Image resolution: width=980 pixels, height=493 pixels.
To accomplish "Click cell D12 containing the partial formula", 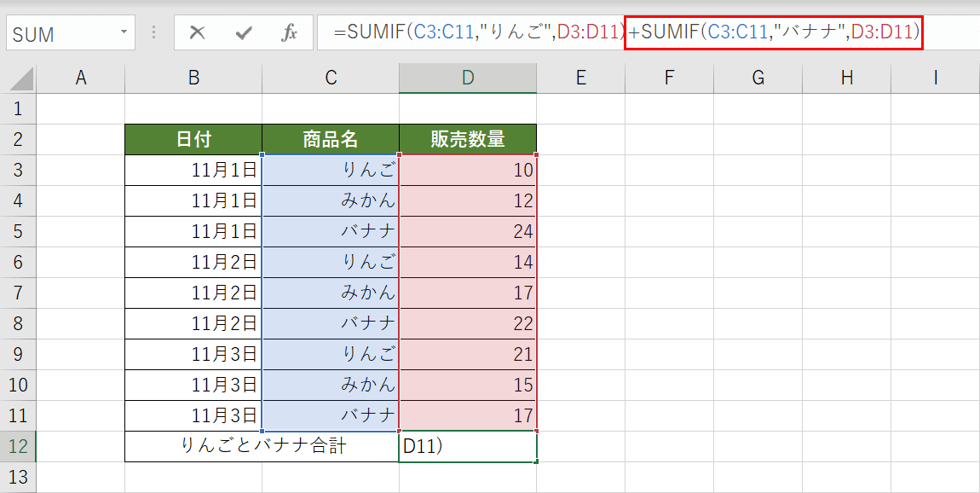I will click(467, 446).
